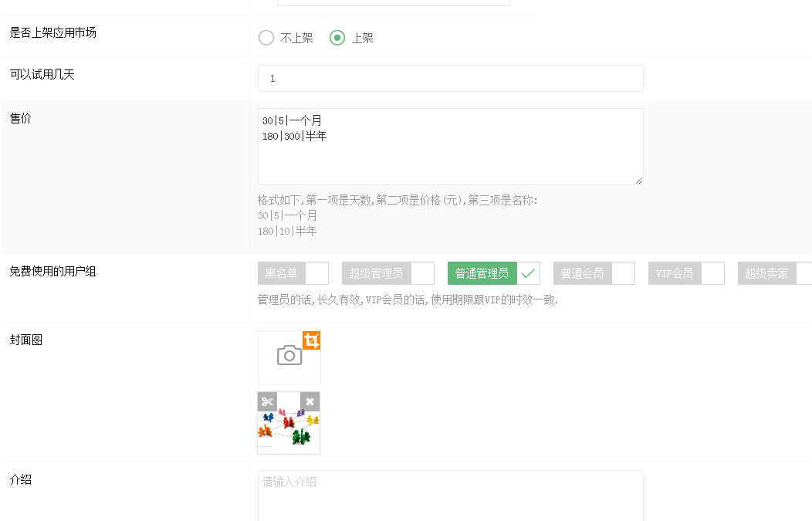
Task: Click the 可以试用几天 input field
Action: 450,79
